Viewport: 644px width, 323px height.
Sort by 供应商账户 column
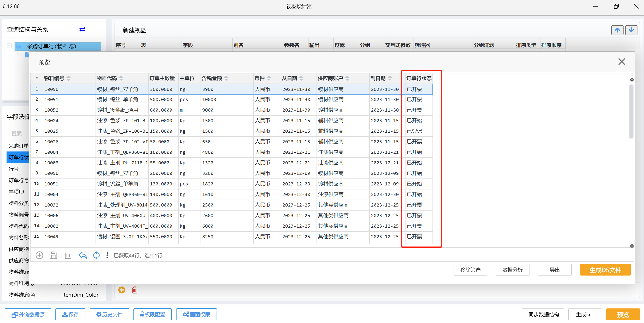tap(347, 78)
